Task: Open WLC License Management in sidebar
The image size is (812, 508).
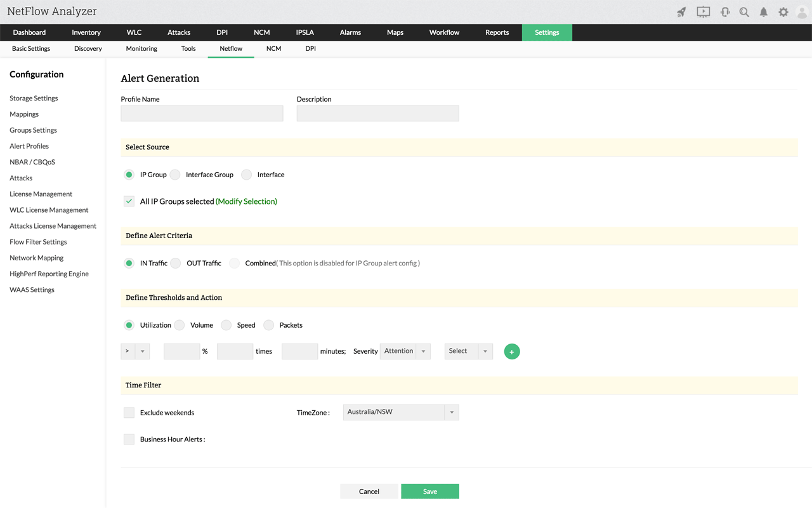Action: [x=49, y=210]
